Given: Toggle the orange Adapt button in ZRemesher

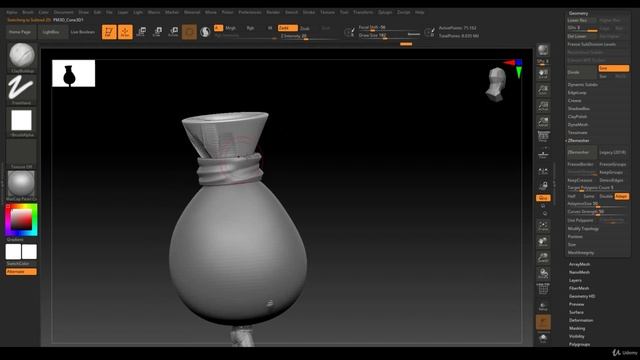Looking at the screenshot, I should pos(621,196).
